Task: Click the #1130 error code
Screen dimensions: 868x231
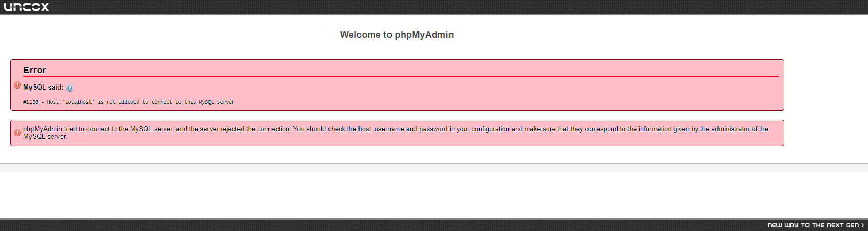Action: click(31, 102)
